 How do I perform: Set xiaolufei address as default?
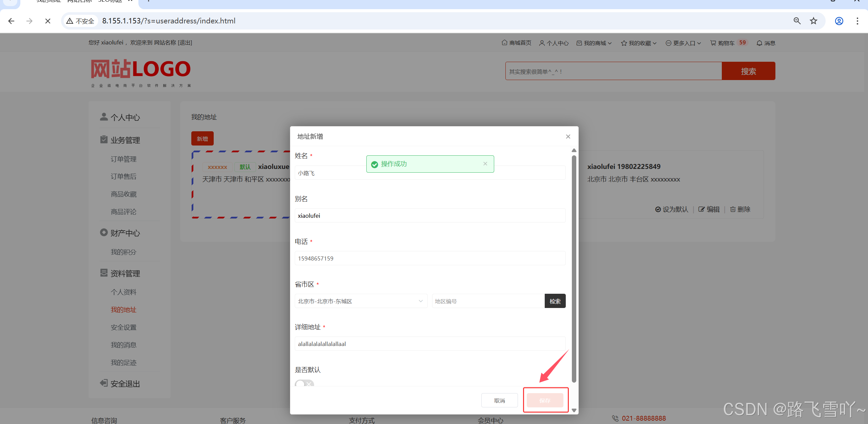point(672,209)
